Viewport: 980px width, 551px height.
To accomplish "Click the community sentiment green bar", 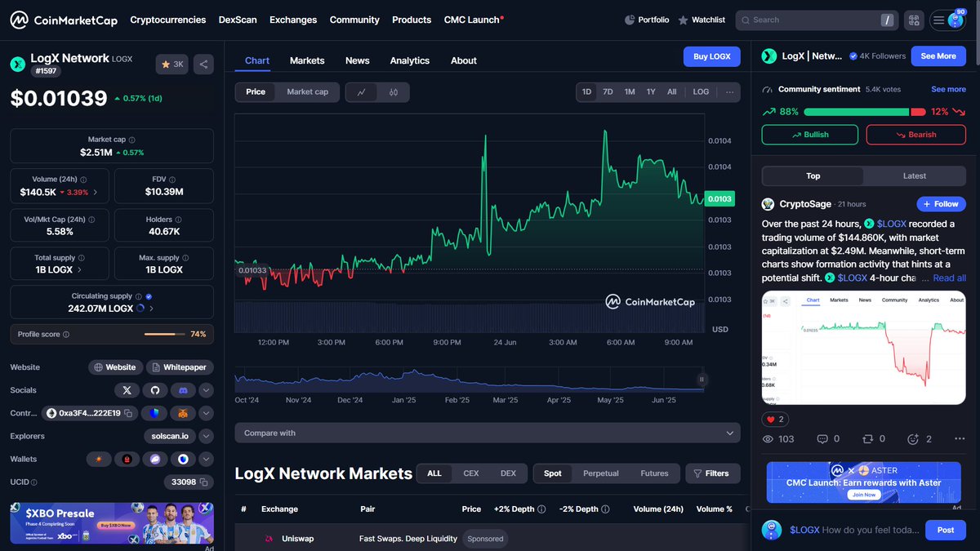I will (x=856, y=112).
